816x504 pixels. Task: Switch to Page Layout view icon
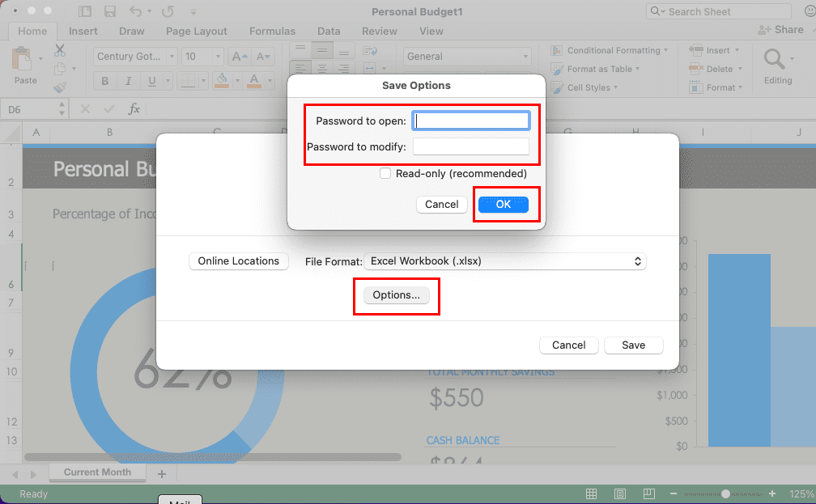coord(619,493)
